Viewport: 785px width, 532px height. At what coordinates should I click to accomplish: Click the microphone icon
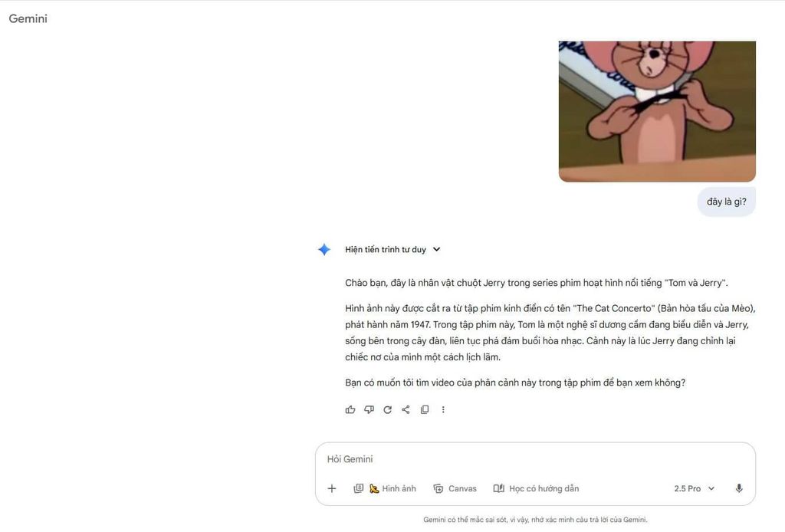[739, 488]
